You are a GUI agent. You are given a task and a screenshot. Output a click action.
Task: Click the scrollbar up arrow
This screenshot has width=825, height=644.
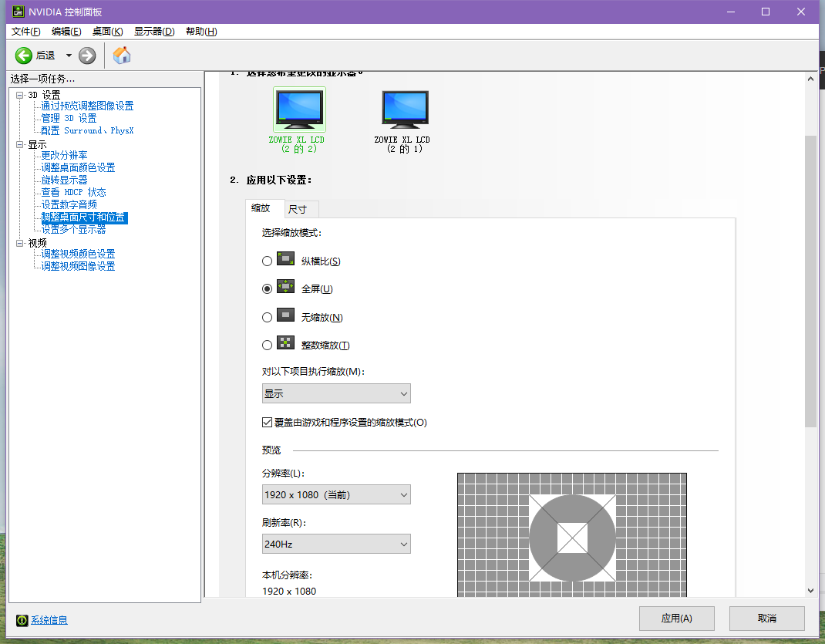pyautogui.click(x=810, y=79)
